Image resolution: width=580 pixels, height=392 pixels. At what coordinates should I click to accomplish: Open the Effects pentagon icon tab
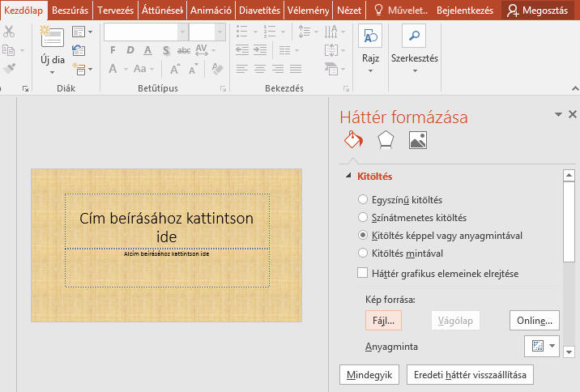pos(386,140)
